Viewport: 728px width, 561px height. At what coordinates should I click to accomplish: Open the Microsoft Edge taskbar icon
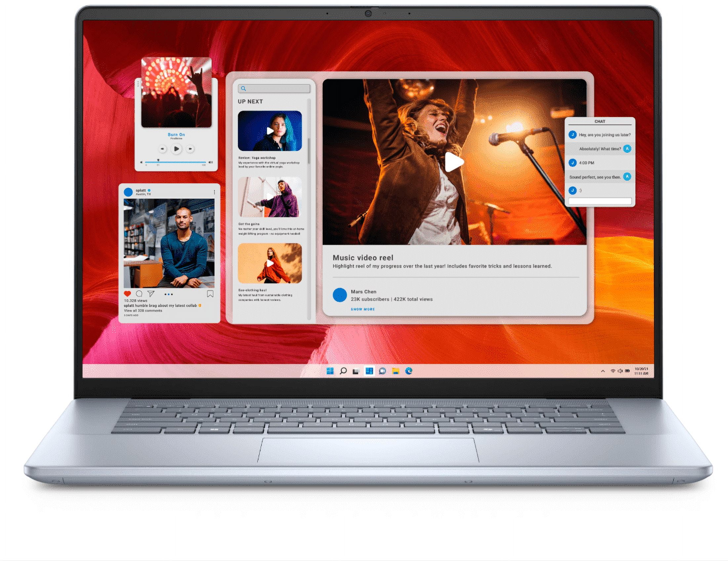pyautogui.click(x=409, y=371)
